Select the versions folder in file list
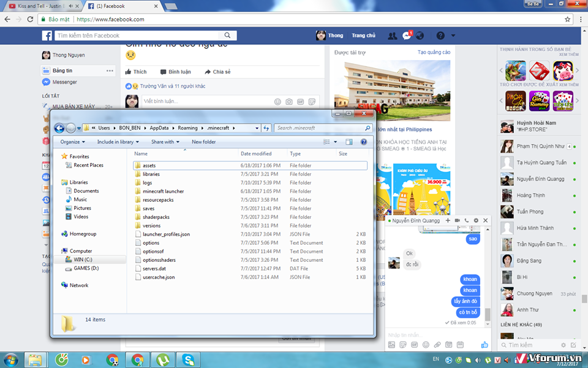This screenshot has width=588, height=368. pos(151,226)
